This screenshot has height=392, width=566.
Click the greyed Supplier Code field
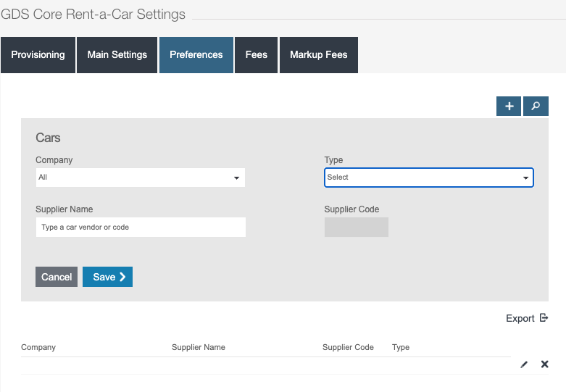356,228
